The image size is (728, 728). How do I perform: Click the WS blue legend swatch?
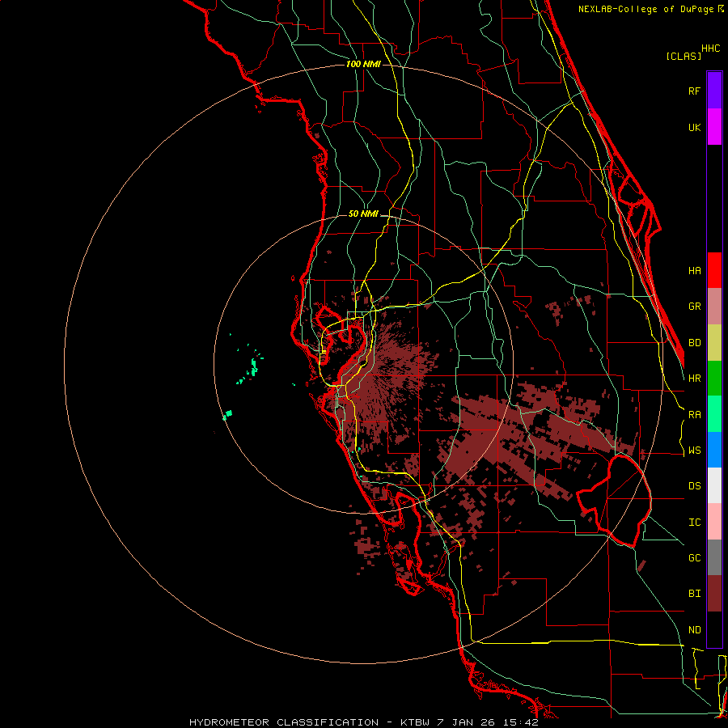click(x=714, y=450)
